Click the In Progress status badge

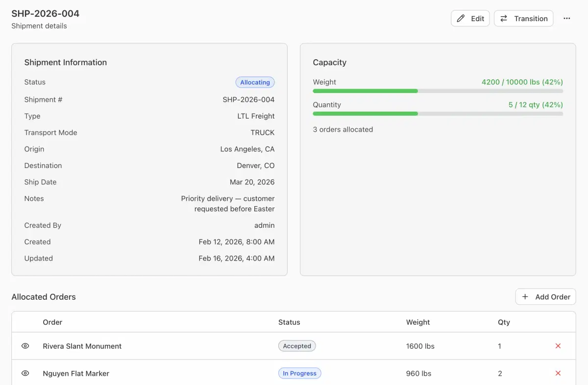coord(299,373)
